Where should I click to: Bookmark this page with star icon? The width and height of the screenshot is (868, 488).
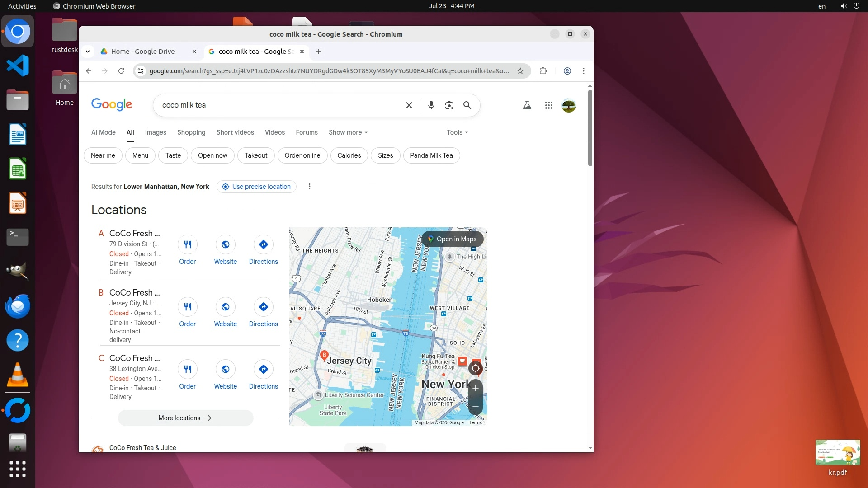[x=520, y=71]
